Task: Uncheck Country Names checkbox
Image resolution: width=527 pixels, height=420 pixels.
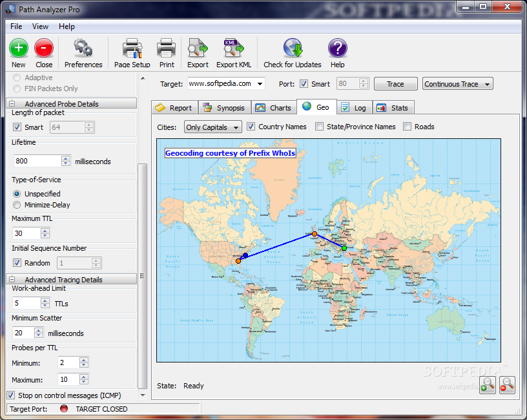Action: tap(251, 127)
